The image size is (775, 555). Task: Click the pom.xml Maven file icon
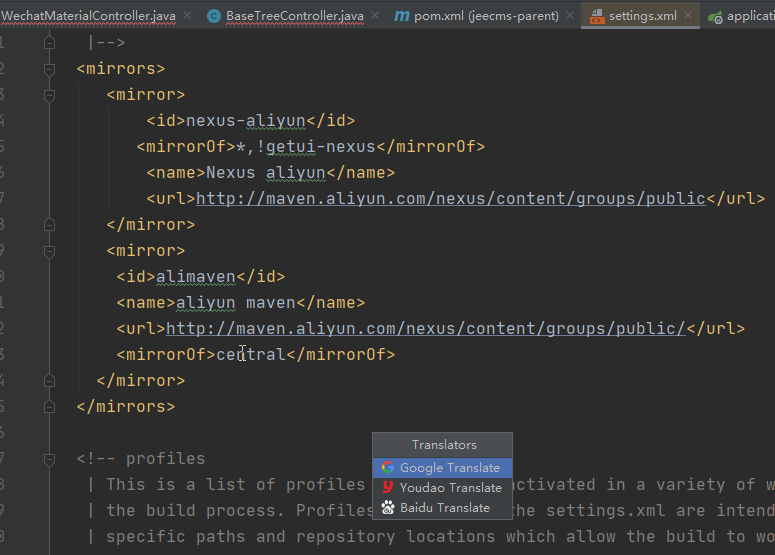pos(402,16)
